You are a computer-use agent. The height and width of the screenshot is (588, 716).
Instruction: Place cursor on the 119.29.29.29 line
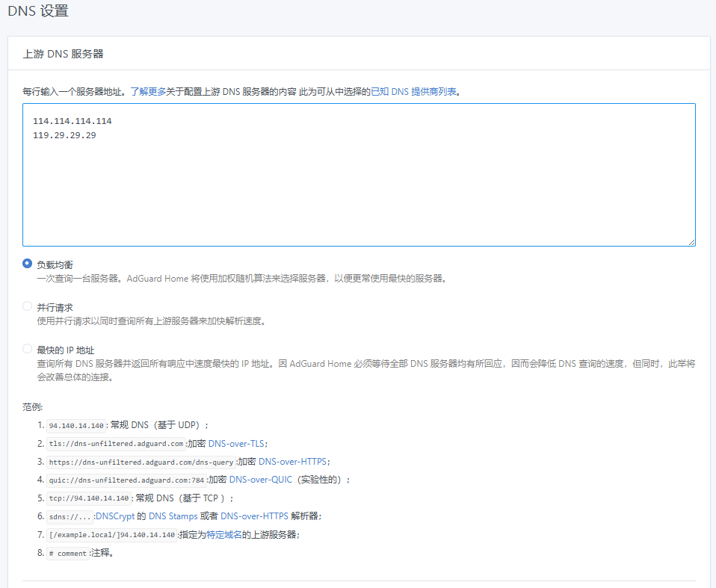click(64, 135)
